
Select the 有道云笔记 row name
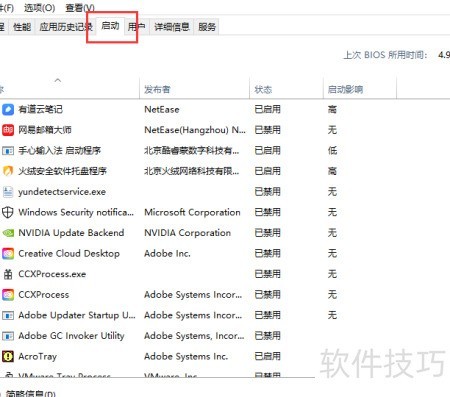tap(40, 109)
